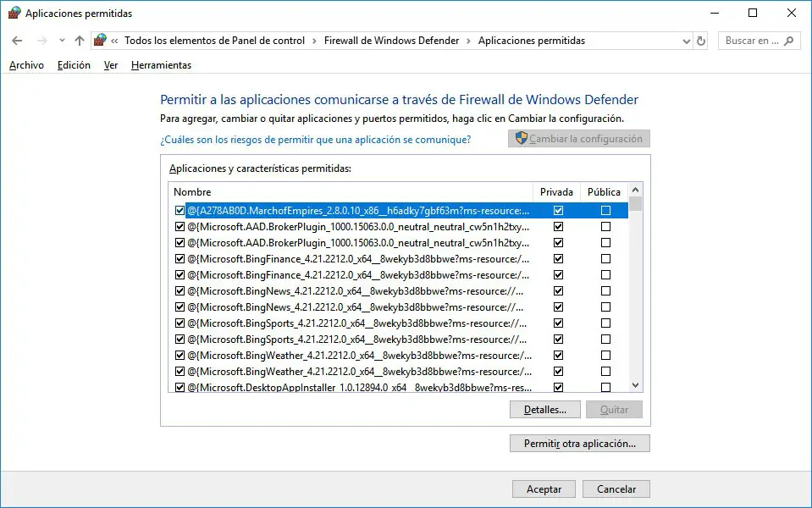812x508 pixels.
Task: Open the recent locations dropdown chevron
Action: click(x=62, y=41)
